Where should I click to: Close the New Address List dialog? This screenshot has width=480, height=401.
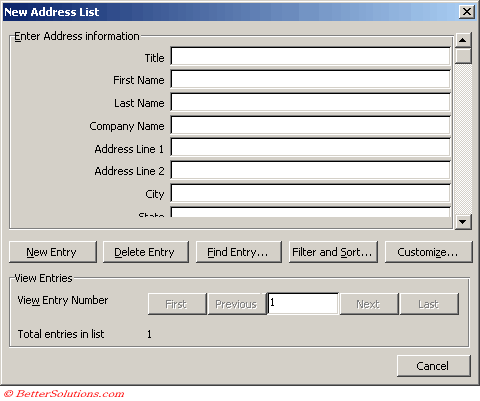pyautogui.click(x=467, y=12)
